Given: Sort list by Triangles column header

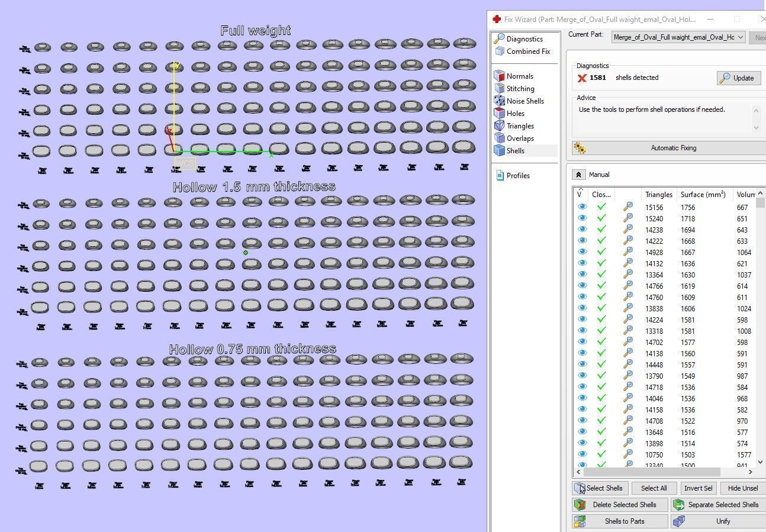Looking at the screenshot, I should click(x=658, y=195).
